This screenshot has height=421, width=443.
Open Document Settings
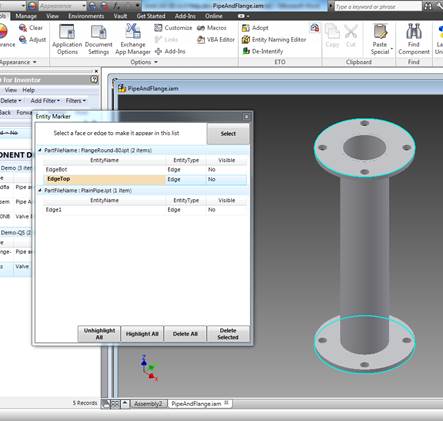pyautogui.click(x=99, y=39)
